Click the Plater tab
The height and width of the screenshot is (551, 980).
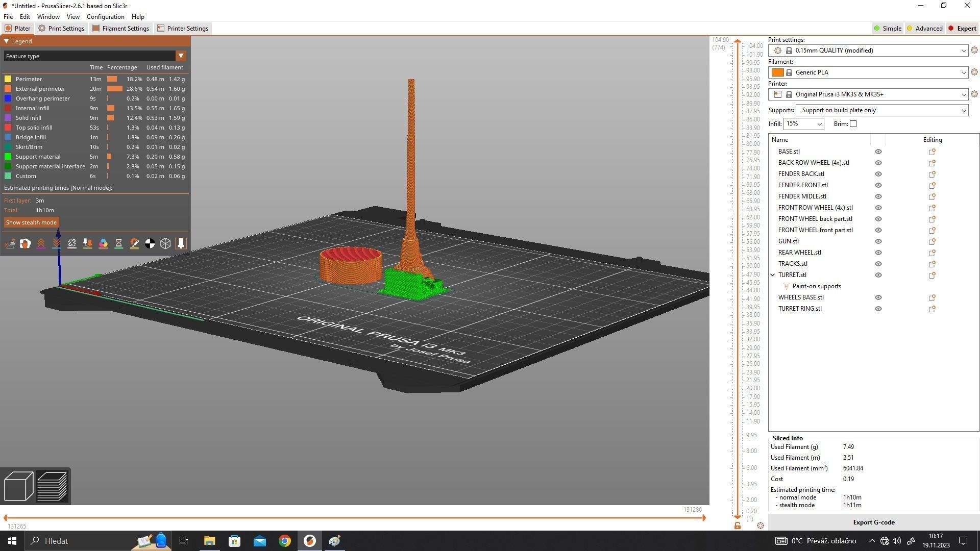[x=18, y=29]
